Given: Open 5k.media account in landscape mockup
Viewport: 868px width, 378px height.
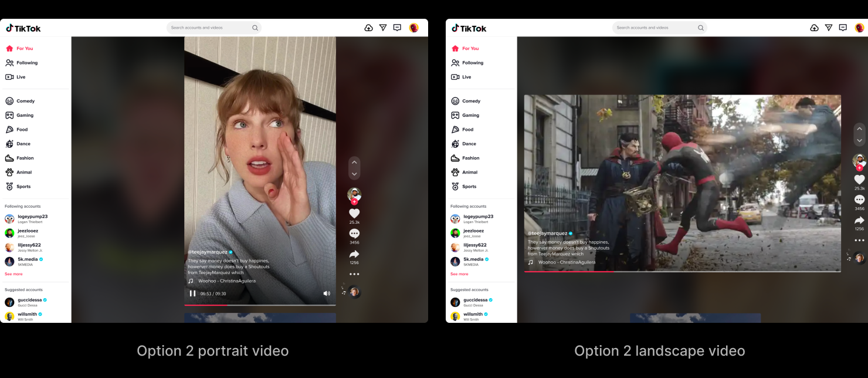Looking at the screenshot, I should coord(470,262).
